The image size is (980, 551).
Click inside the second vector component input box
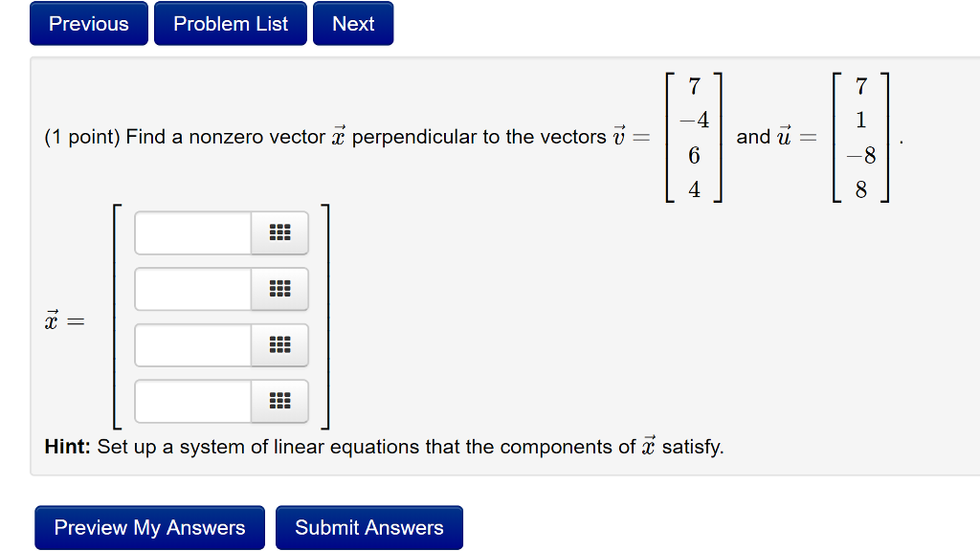coord(191,289)
